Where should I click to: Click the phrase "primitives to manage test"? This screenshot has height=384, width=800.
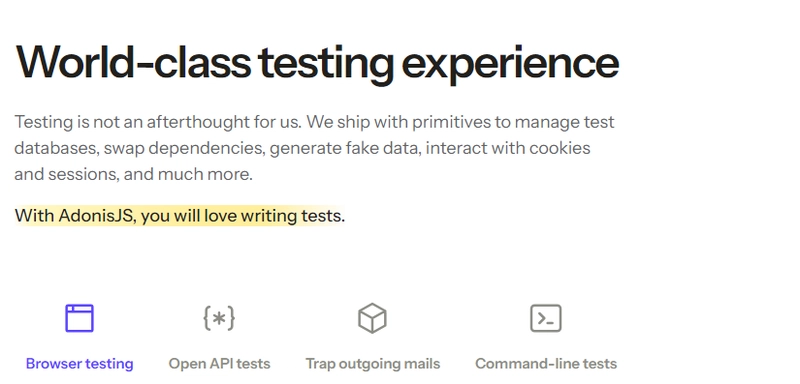513,122
